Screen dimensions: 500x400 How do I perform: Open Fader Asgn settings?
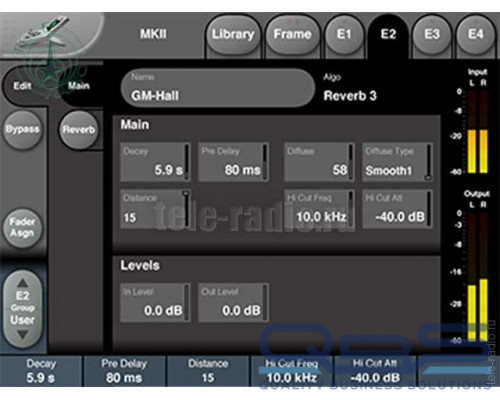22,227
